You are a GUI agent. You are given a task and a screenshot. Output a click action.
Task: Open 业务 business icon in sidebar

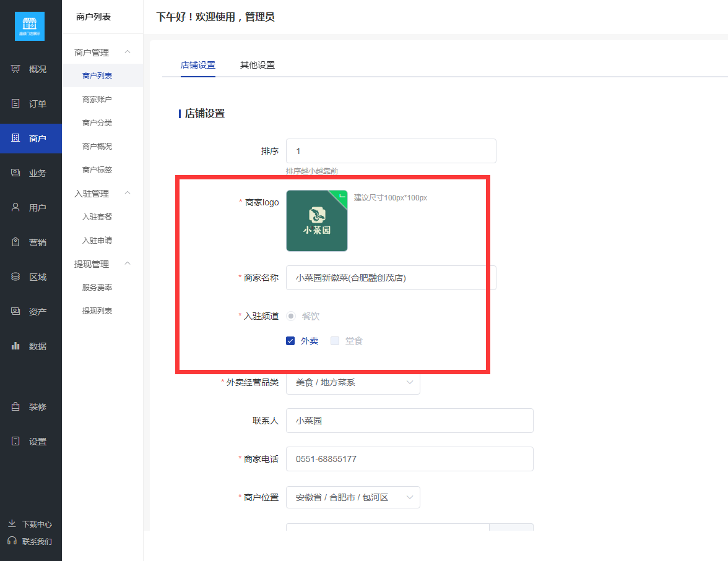click(x=15, y=173)
